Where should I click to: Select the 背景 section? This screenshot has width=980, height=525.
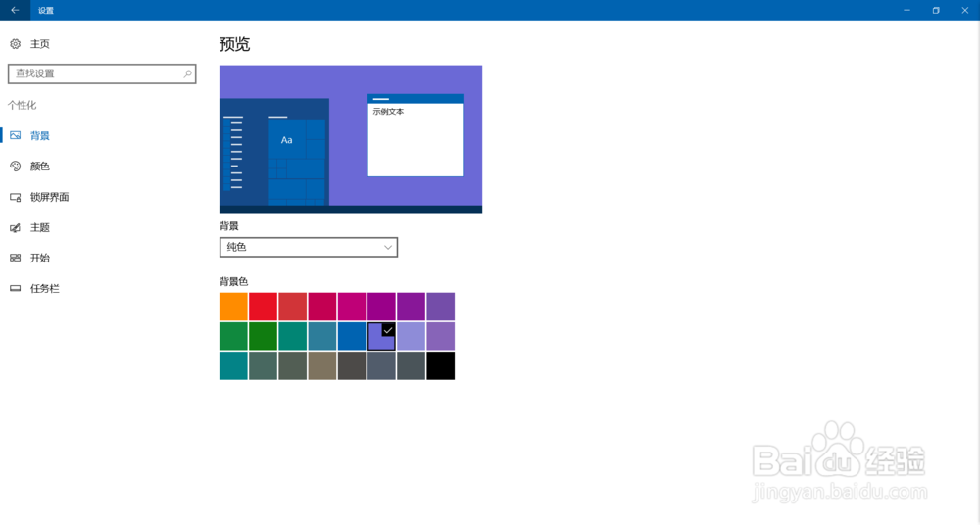40,135
